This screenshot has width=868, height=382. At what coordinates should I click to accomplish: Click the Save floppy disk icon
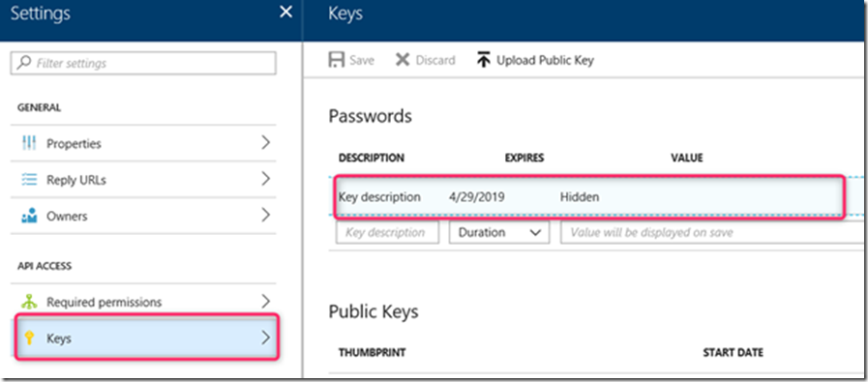click(x=336, y=60)
